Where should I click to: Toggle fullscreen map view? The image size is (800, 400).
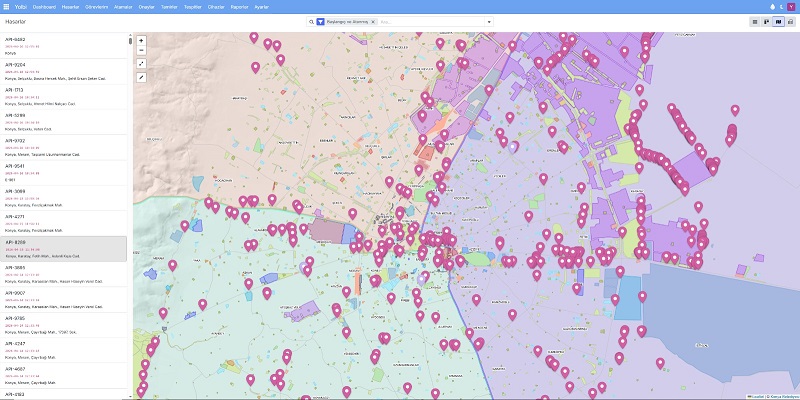141,63
